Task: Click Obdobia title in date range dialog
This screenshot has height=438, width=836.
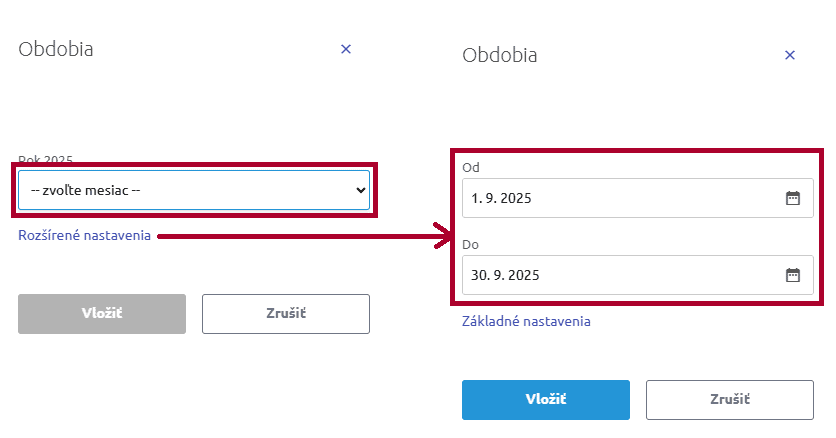Action: (x=500, y=55)
